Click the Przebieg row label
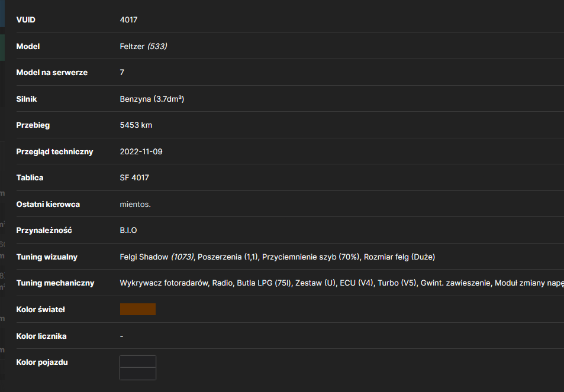 coord(33,125)
